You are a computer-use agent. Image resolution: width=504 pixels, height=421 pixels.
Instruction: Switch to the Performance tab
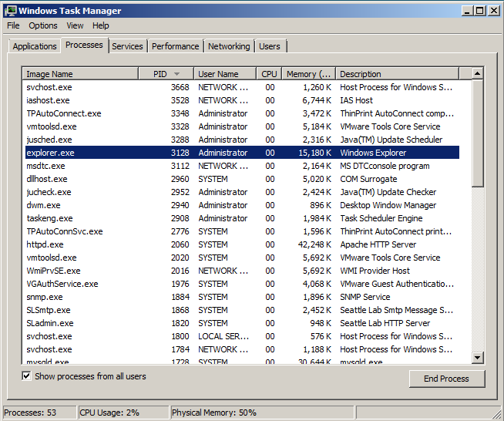pos(175,46)
